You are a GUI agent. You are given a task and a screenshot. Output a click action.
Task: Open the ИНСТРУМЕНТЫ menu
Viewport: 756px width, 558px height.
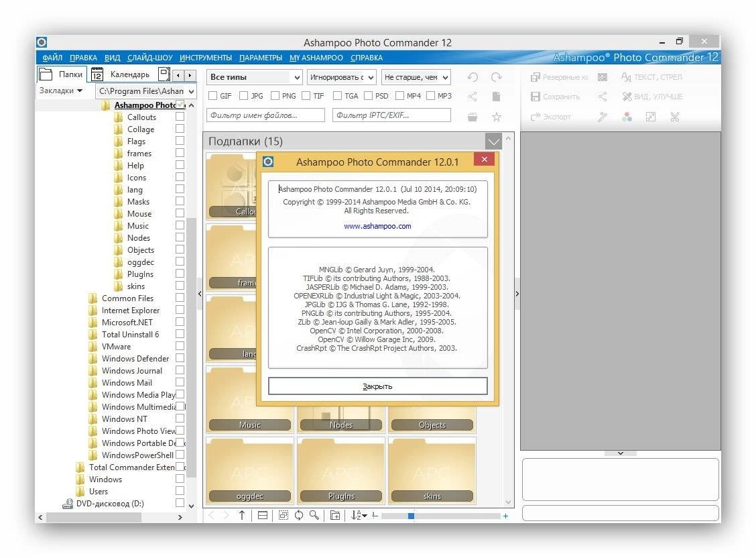pyautogui.click(x=206, y=58)
